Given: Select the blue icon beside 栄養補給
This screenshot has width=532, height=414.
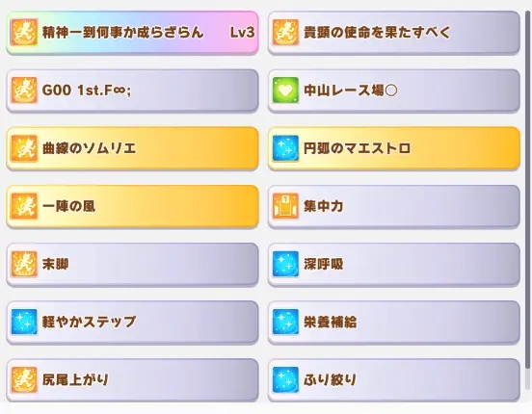Looking at the screenshot, I should [x=285, y=322].
